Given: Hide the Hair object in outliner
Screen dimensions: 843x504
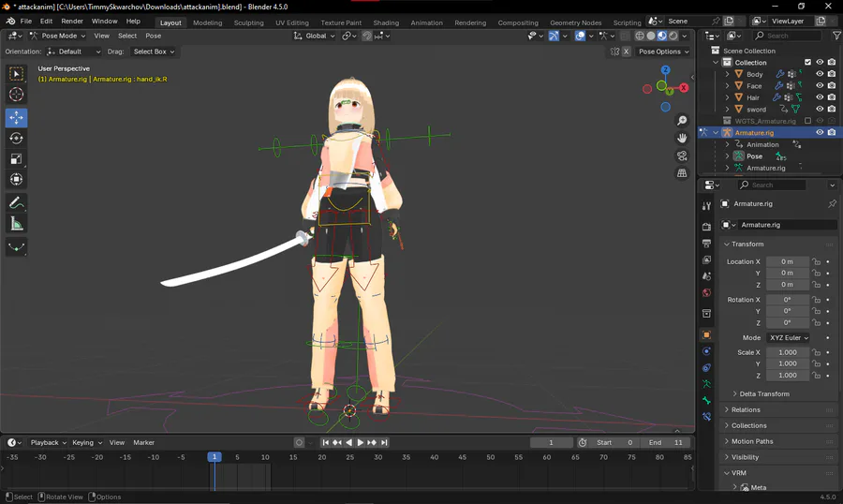Looking at the screenshot, I should pyautogui.click(x=820, y=97).
